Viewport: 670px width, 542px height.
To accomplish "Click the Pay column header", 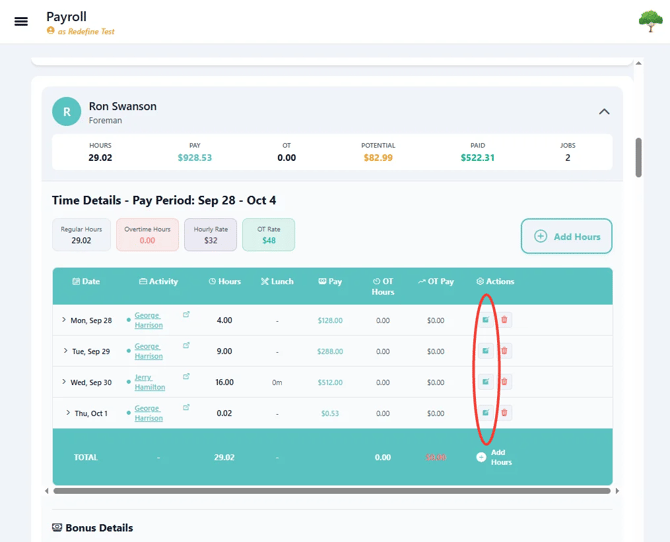I will tap(330, 281).
